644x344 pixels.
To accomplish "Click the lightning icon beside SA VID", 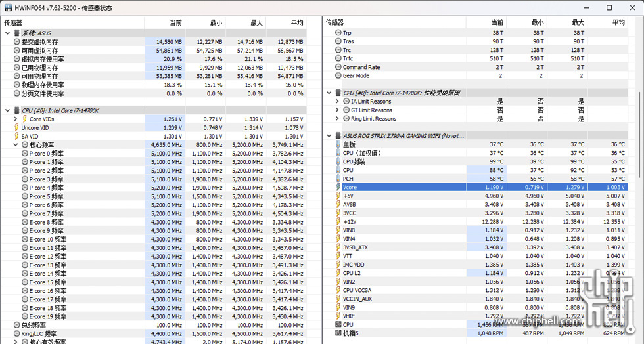I will pyautogui.click(x=16, y=137).
